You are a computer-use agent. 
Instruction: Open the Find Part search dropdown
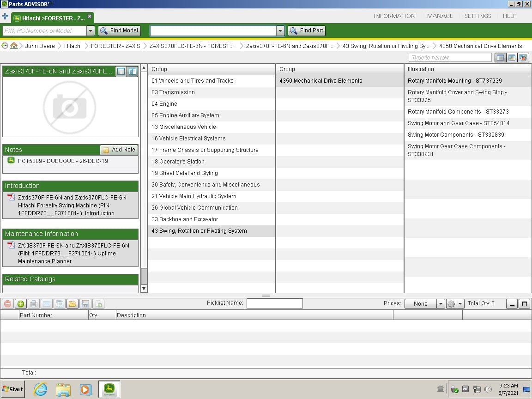[x=280, y=31]
